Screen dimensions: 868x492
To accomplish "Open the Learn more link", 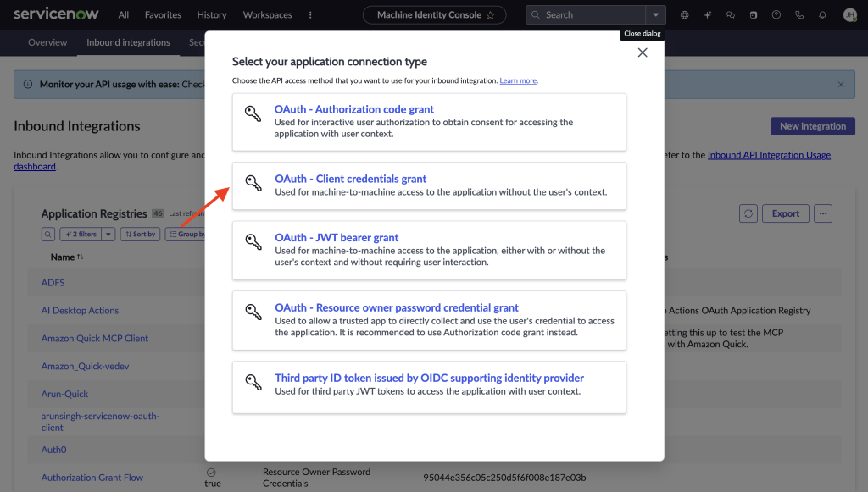I will [x=518, y=80].
